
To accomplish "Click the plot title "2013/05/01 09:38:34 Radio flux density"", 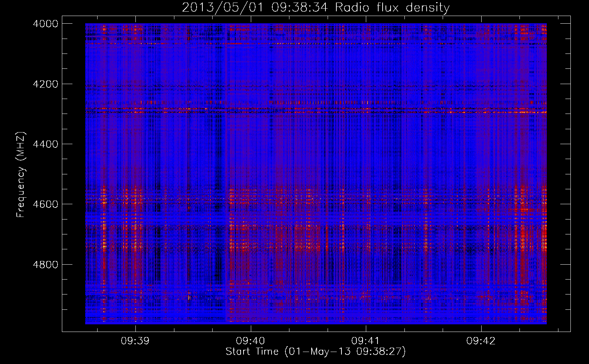I will click(x=316, y=7).
